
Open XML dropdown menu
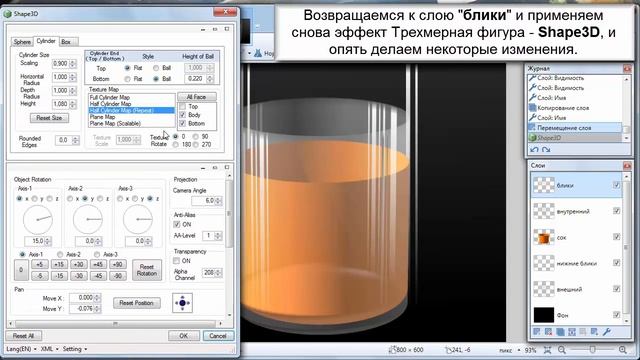coord(50,349)
